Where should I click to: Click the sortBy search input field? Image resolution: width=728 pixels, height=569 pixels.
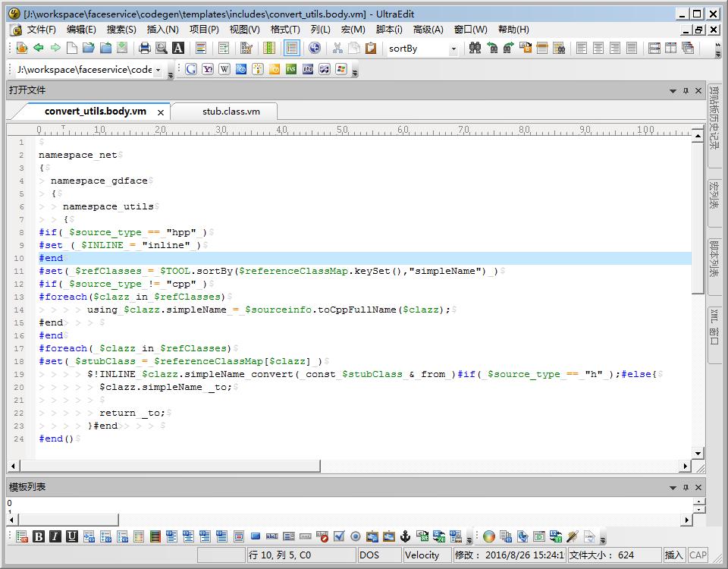point(417,49)
